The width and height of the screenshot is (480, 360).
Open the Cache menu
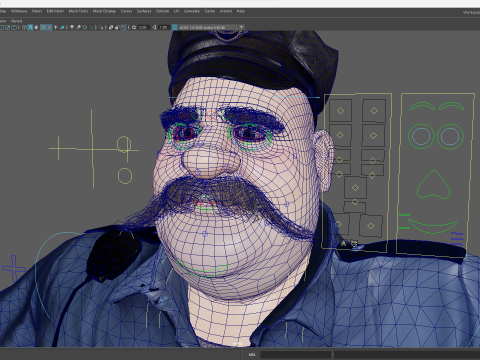(x=210, y=11)
